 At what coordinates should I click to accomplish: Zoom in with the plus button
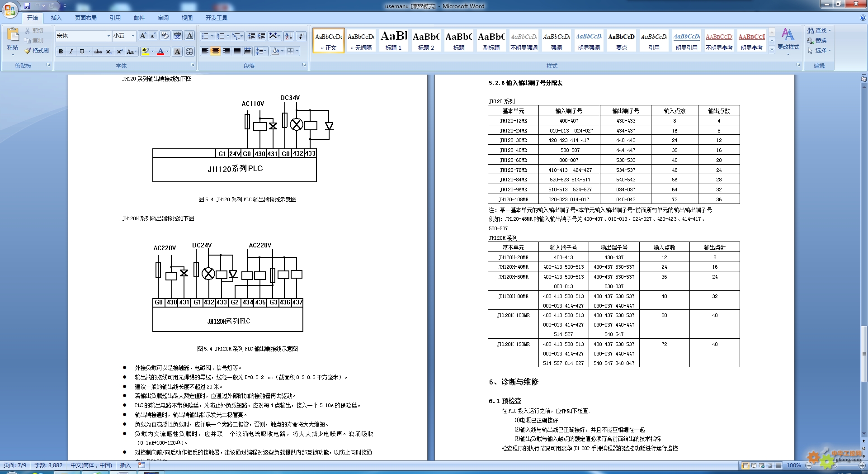[x=862, y=465]
